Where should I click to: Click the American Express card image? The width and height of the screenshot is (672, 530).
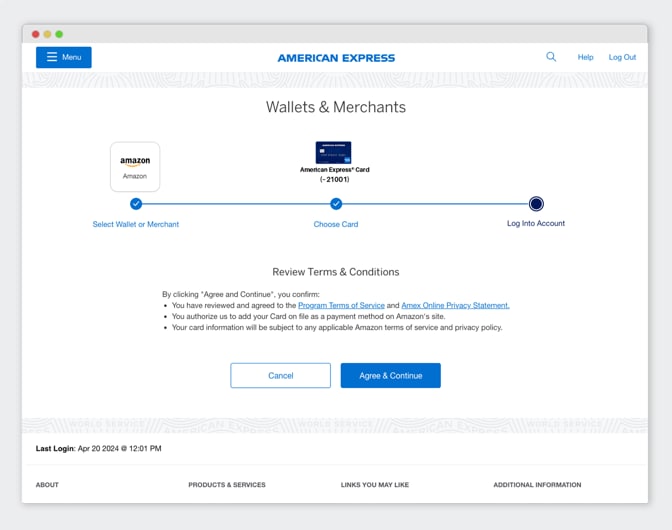[333, 153]
